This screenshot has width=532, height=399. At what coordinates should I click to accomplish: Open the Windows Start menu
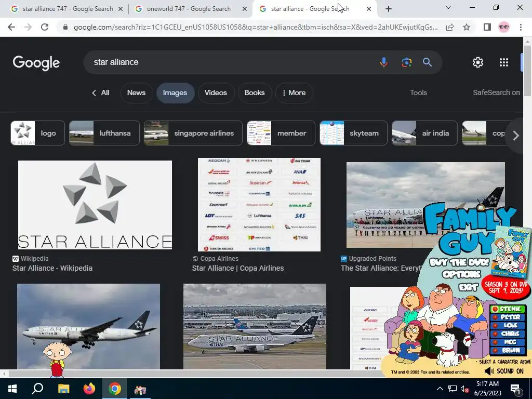[x=12, y=389]
